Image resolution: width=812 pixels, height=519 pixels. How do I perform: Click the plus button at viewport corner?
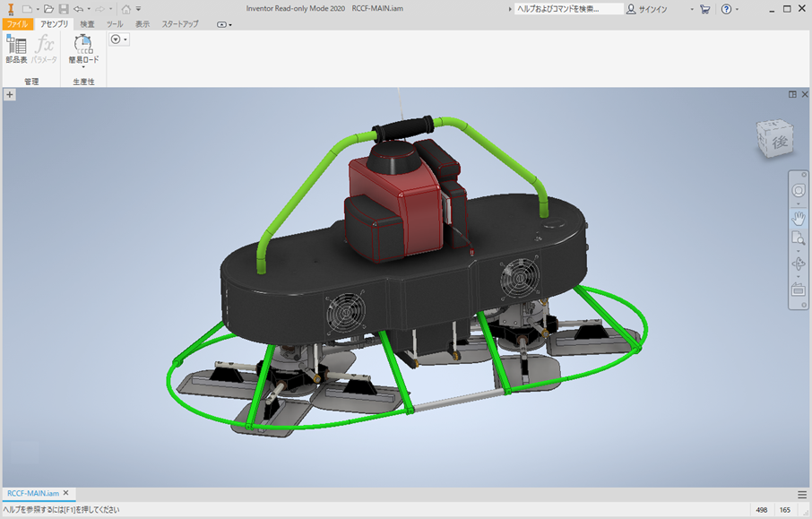click(9, 95)
